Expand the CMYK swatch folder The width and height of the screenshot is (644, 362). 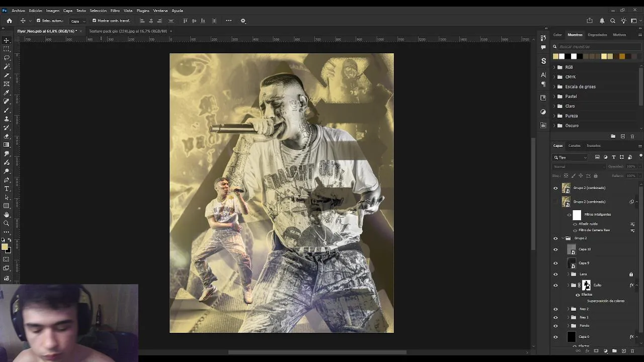pos(554,77)
